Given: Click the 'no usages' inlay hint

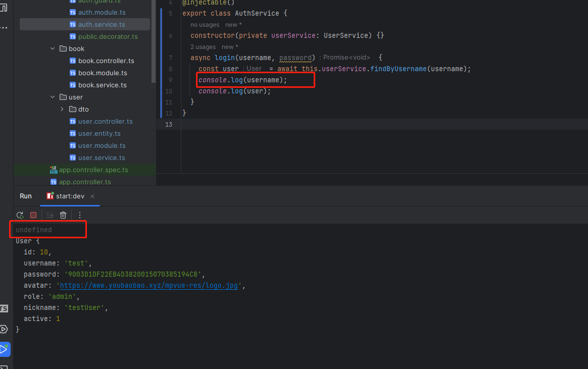Looking at the screenshot, I should [x=205, y=25].
